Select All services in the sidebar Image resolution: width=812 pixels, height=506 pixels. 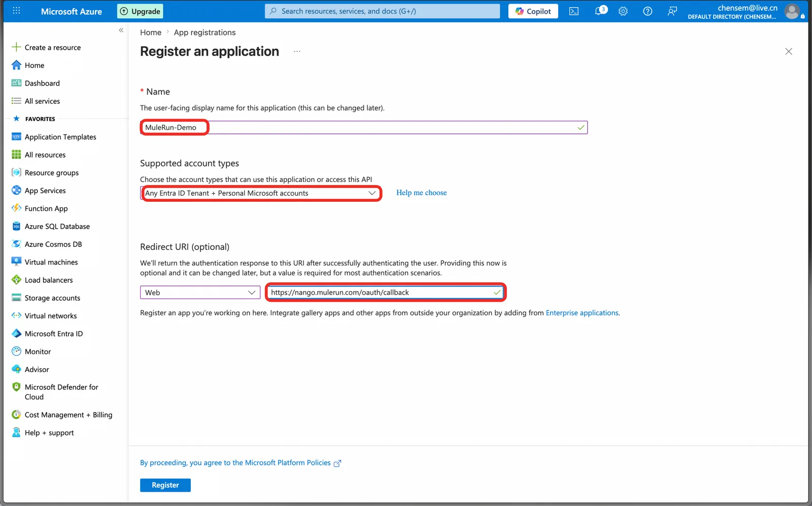tap(42, 101)
